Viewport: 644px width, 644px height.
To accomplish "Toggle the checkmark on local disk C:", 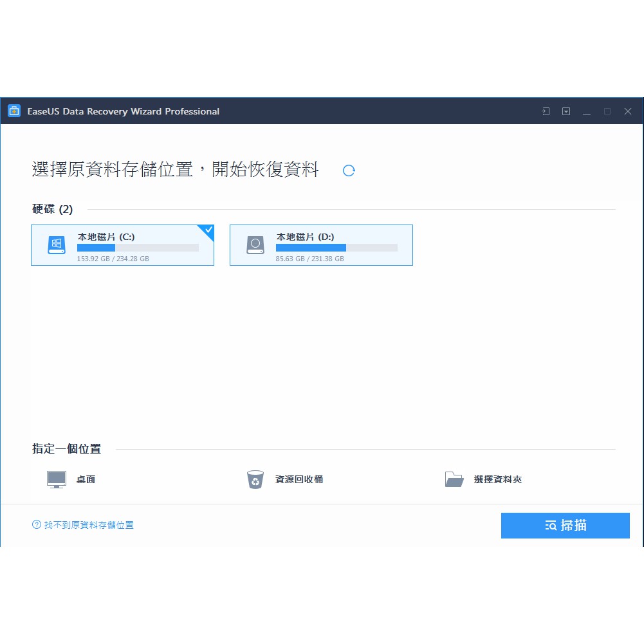I will click(x=208, y=230).
